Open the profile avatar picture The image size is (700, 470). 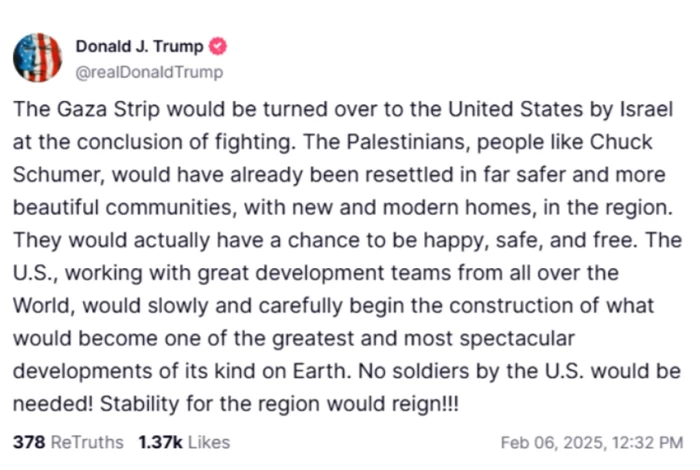[x=37, y=58]
